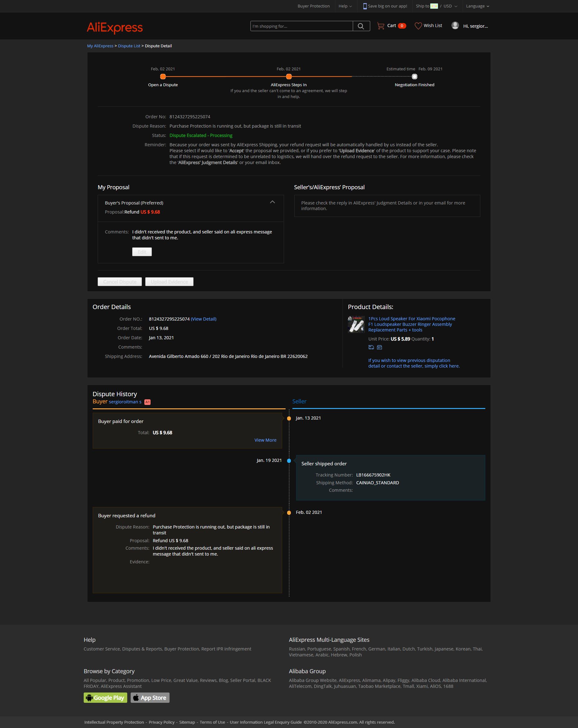Open the Seller Portal footer link
578x728 pixels.
point(243,680)
